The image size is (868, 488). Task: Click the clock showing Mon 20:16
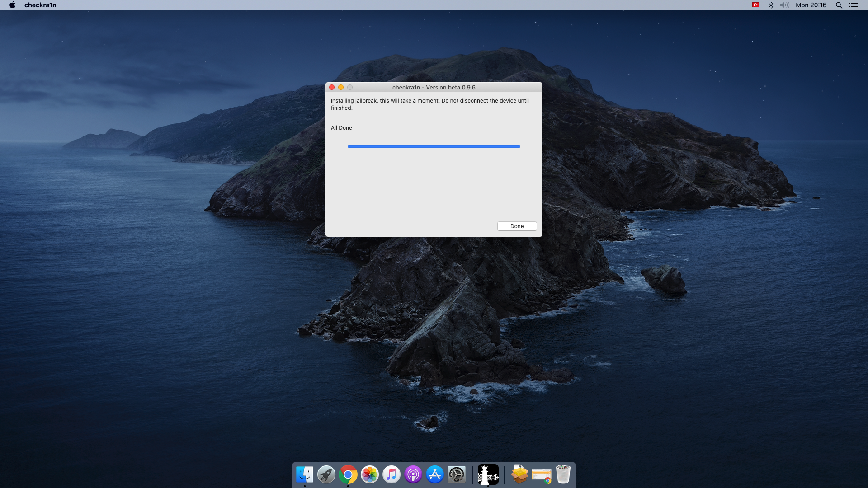(x=811, y=5)
